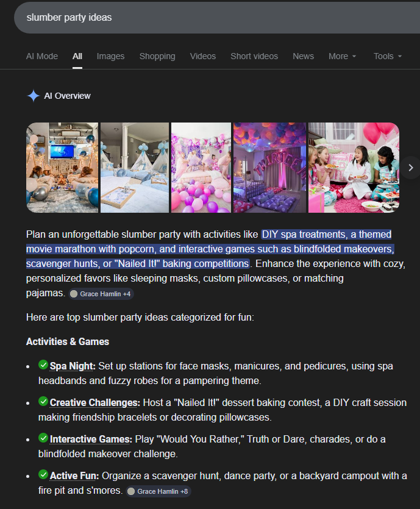This screenshot has width=420, height=509.
Task: Expand the More search filter dropdown
Action: [343, 56]
